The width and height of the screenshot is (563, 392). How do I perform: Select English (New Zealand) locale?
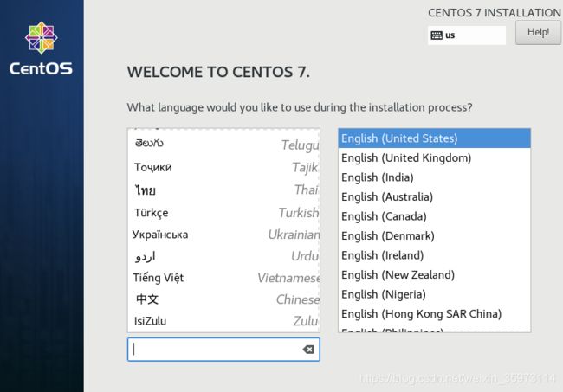434,274
